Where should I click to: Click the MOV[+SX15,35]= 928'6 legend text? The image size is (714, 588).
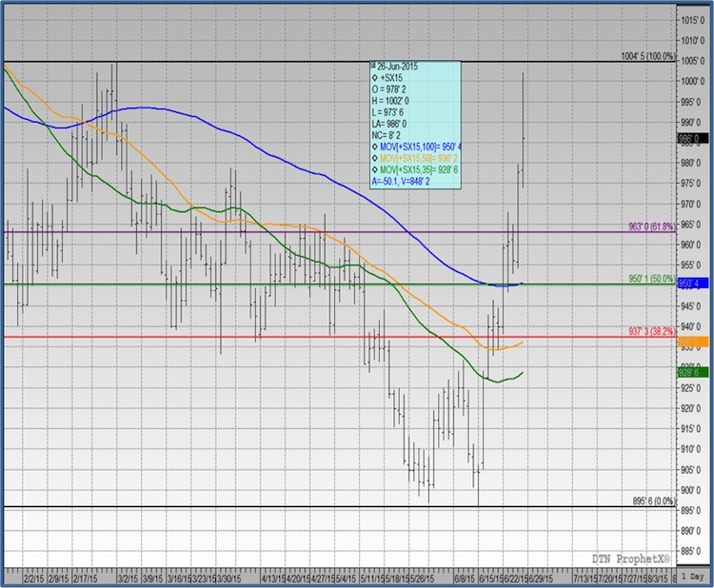[419, 169]
